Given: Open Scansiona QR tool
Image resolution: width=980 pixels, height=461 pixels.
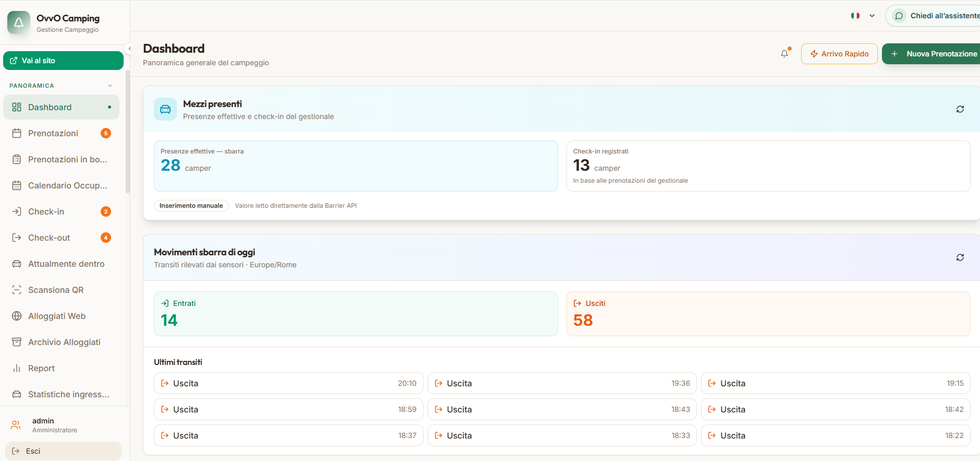Looking at the screenshot, I should 62,290.
